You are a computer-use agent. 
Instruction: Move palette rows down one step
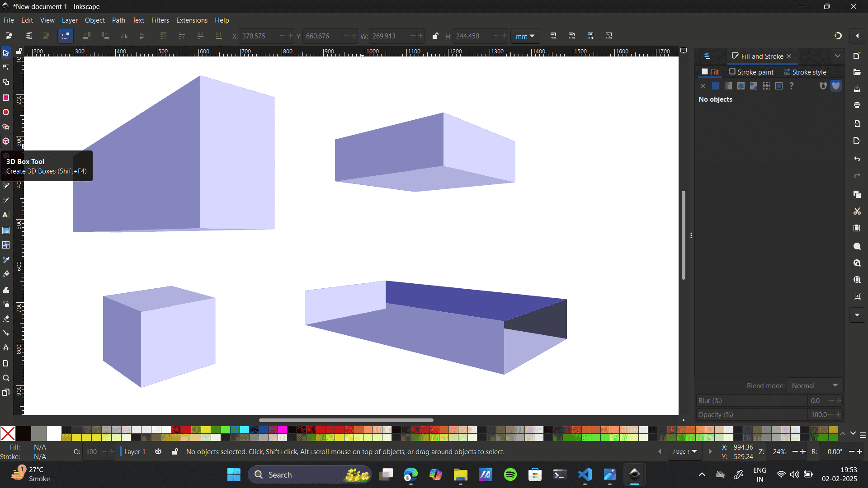point(853,434)
